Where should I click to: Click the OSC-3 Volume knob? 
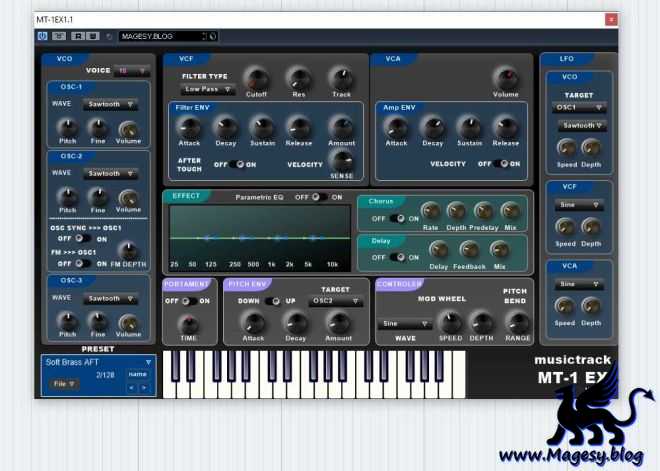pyautogui.click(x=128, y=322)
